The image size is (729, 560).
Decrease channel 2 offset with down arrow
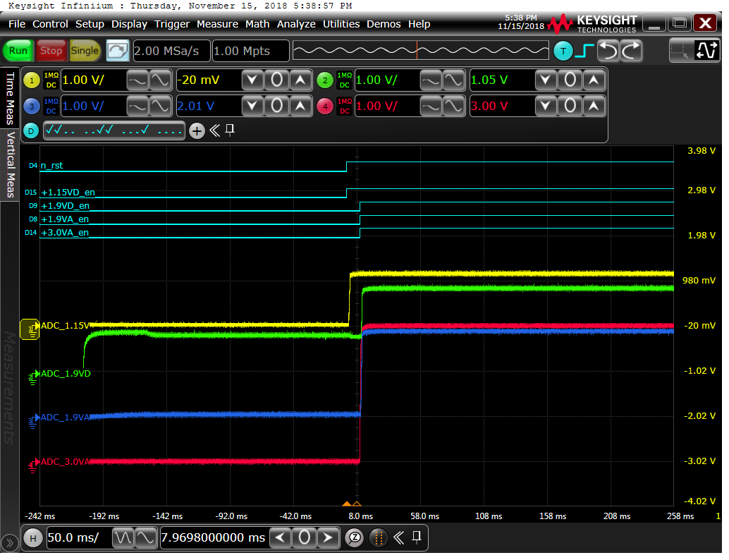click(x=546, y=80)
